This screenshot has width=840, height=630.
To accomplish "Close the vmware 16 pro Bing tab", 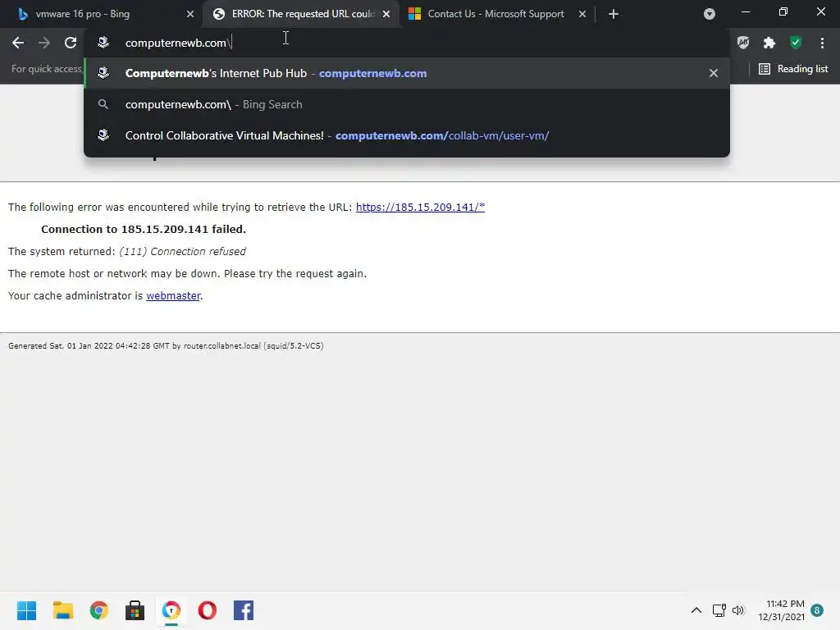I will coord(190,14).
